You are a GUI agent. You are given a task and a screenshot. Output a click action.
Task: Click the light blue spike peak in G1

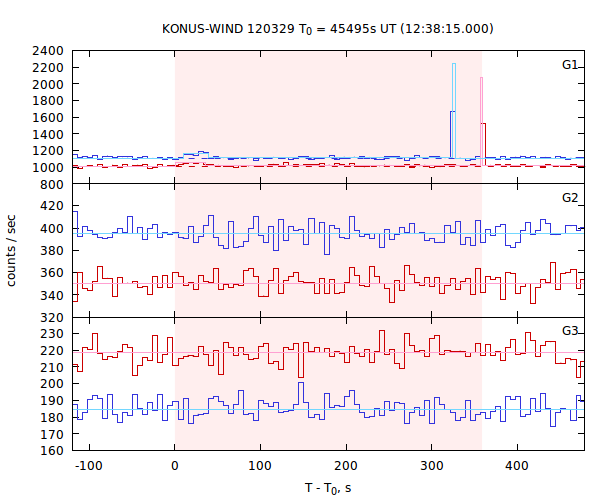coord(454,64)
